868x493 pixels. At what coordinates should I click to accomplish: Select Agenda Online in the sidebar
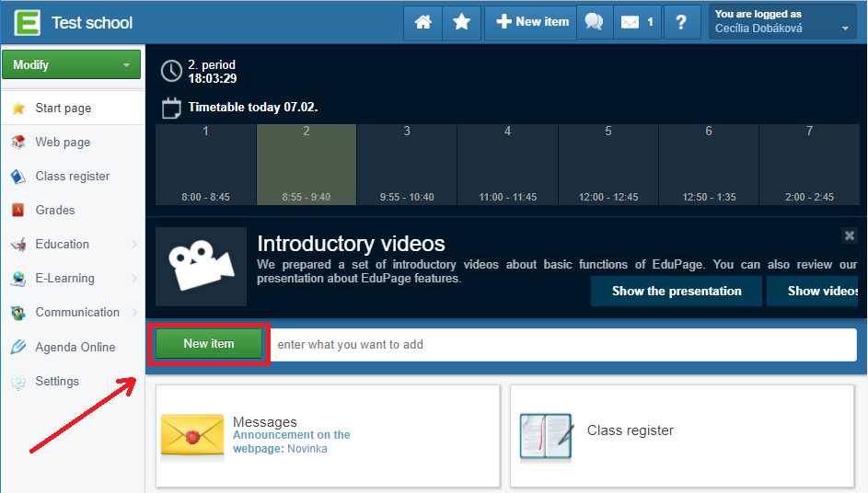[75, 348]
